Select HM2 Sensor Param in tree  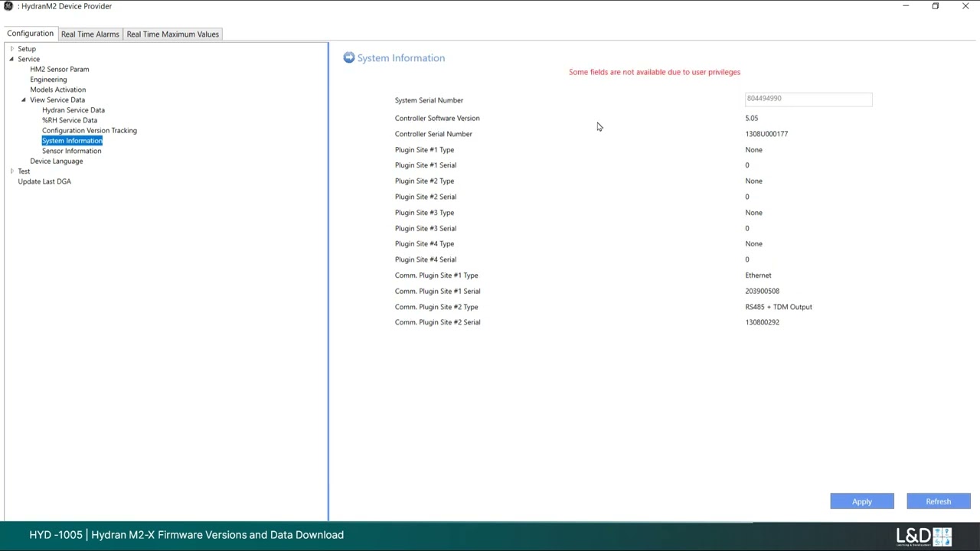coord(60,69)
